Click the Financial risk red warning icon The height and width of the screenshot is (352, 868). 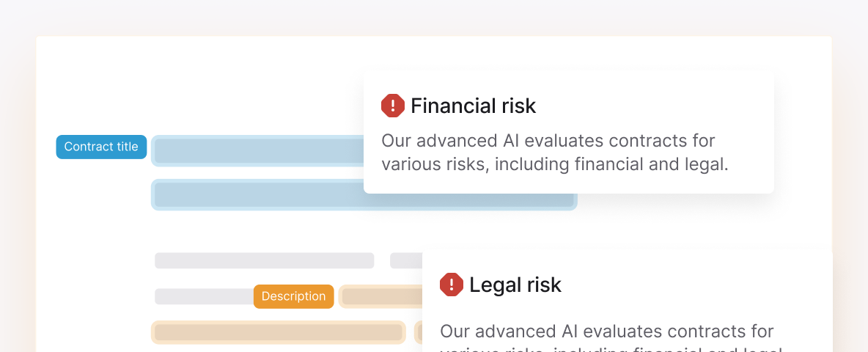(x=393, y=105)
